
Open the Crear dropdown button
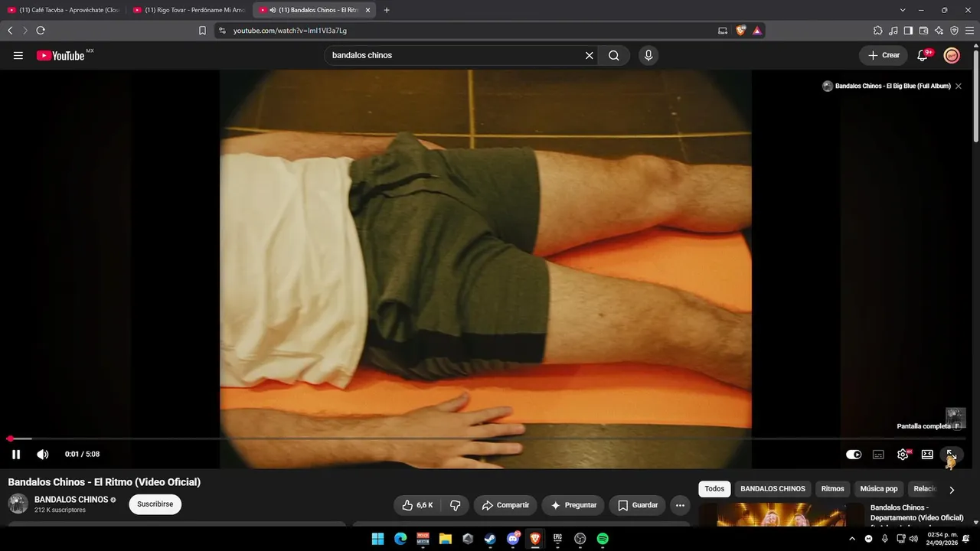(884, 55)
